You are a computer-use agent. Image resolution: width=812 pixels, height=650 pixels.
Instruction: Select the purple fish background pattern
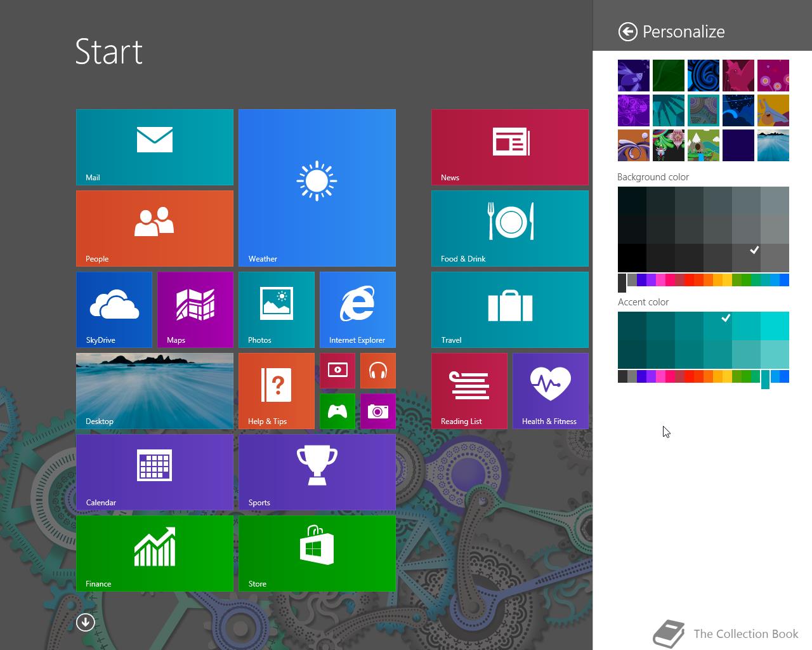[634, 76]
